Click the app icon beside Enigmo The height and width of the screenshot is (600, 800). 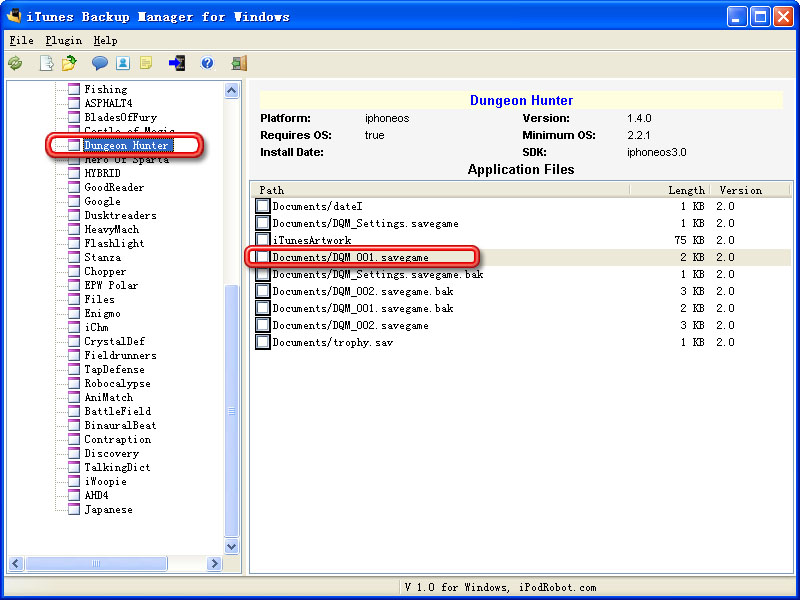point(74,313)
